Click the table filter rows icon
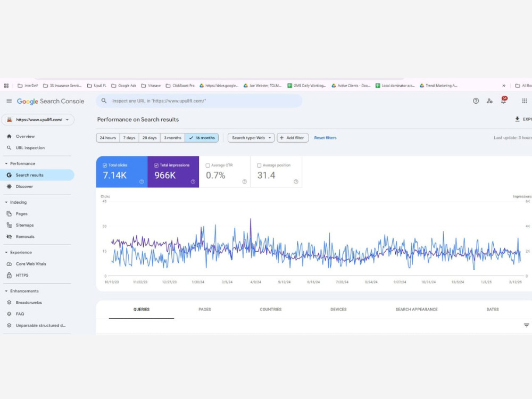532x399 pixels. pos(526,326)
